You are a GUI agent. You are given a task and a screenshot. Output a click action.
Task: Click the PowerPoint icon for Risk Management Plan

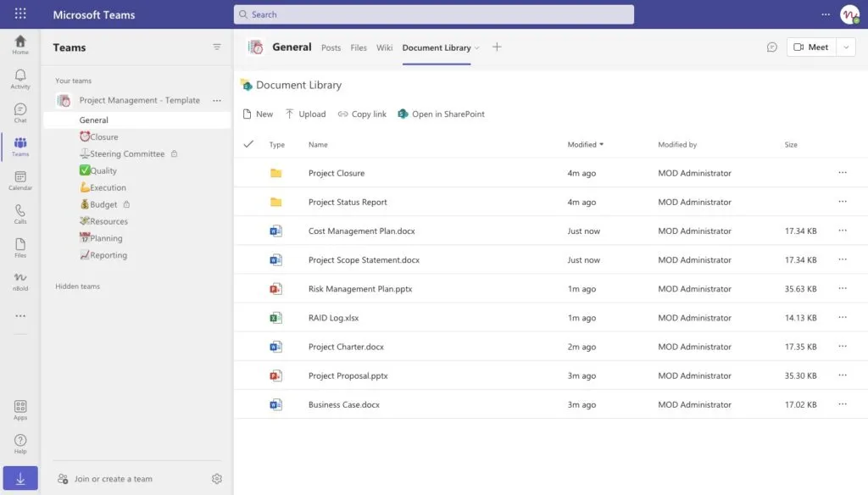(275, 288)
